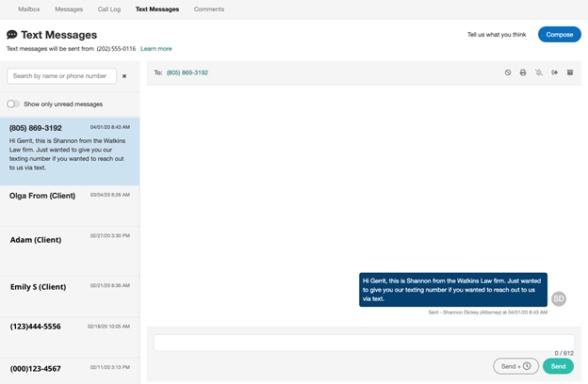Image resolution: width=588 pixels, height=384 pixels.
Task: Click the export conversation arrow icon
Action: click(x=555, y=72)
